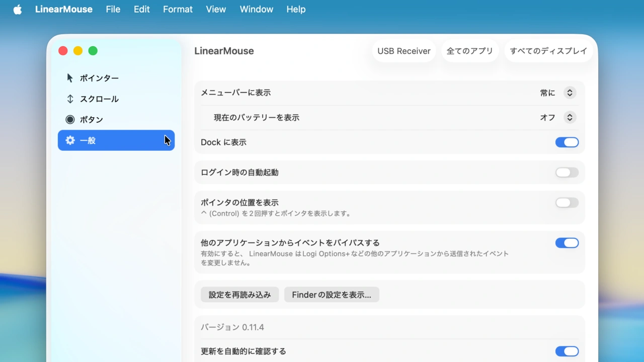
Task: Toggle 他のアプリケーションからイベントをバイパスする switch
Action: click(x=567, y=243)
